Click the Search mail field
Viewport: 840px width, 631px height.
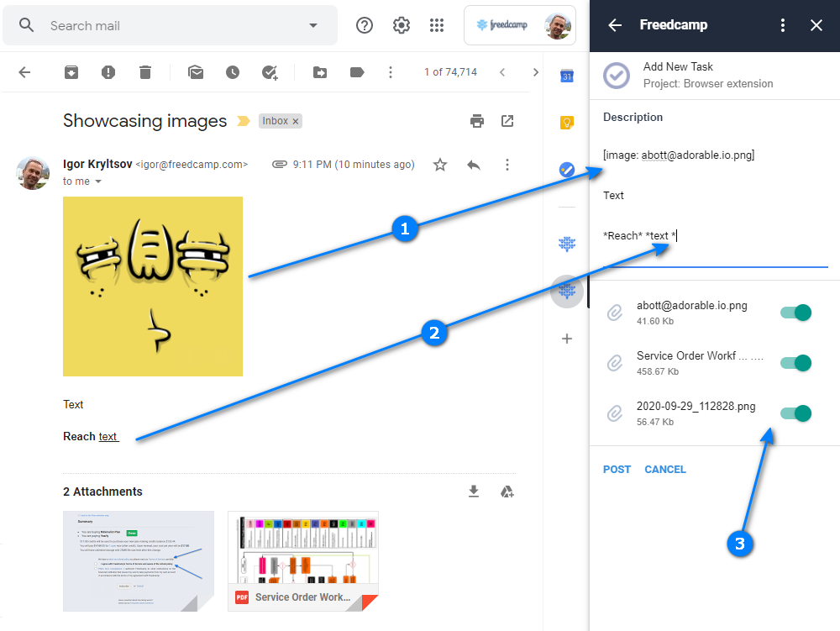coord(168,25)
